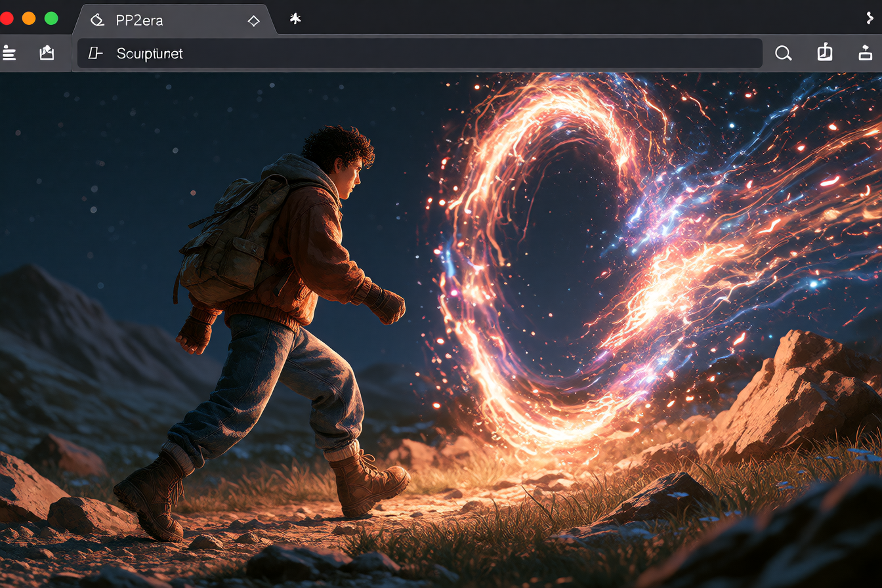882x588 pixels.
Task: Open the picture icon left of the address bar
Action: (47, 53)
